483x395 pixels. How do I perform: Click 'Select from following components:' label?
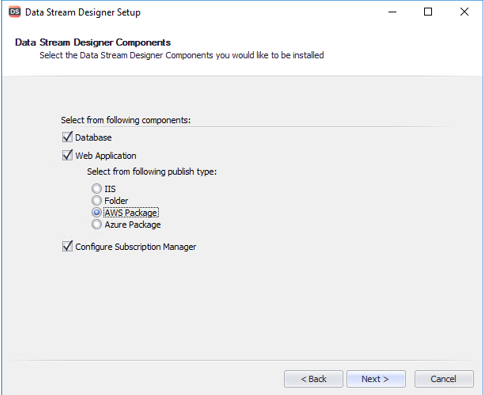pos(126,120)
